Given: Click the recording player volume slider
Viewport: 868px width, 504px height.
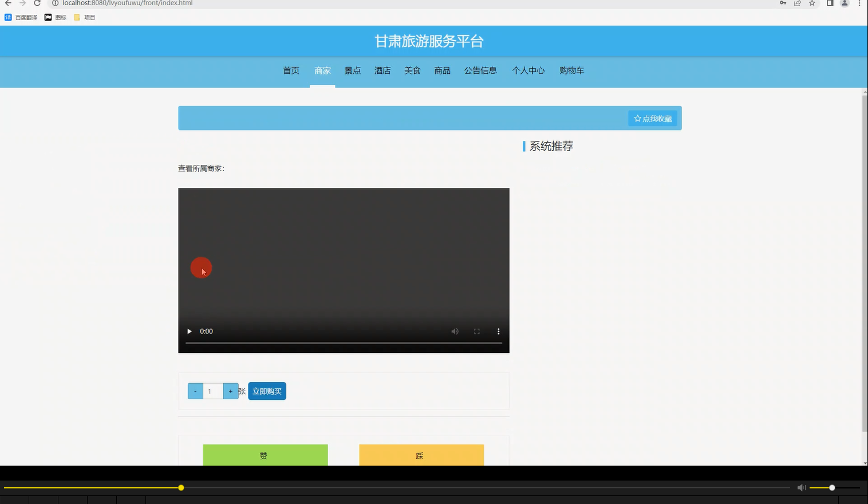Looking at the screenshot, I should 835,488.
